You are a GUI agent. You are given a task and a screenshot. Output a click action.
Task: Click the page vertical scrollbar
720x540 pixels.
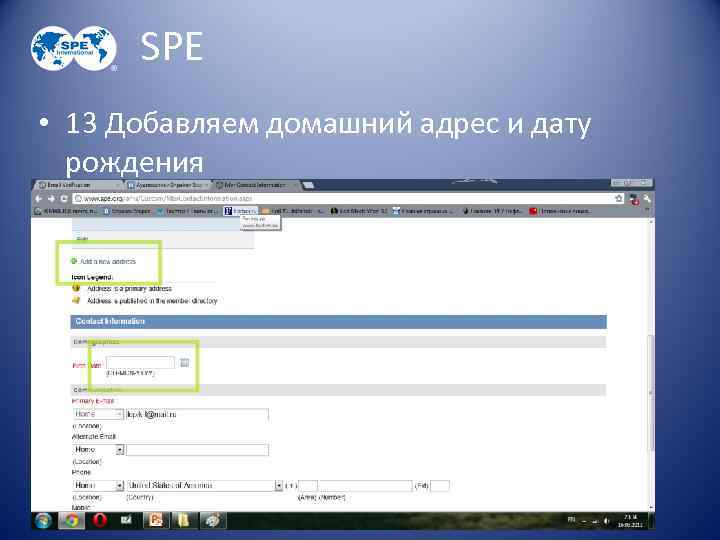[650, 393]
